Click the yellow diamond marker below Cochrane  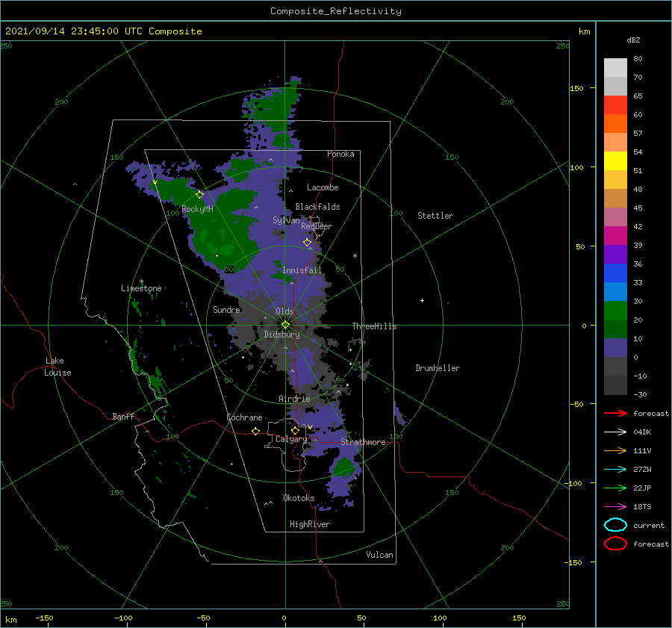[255, 431]
